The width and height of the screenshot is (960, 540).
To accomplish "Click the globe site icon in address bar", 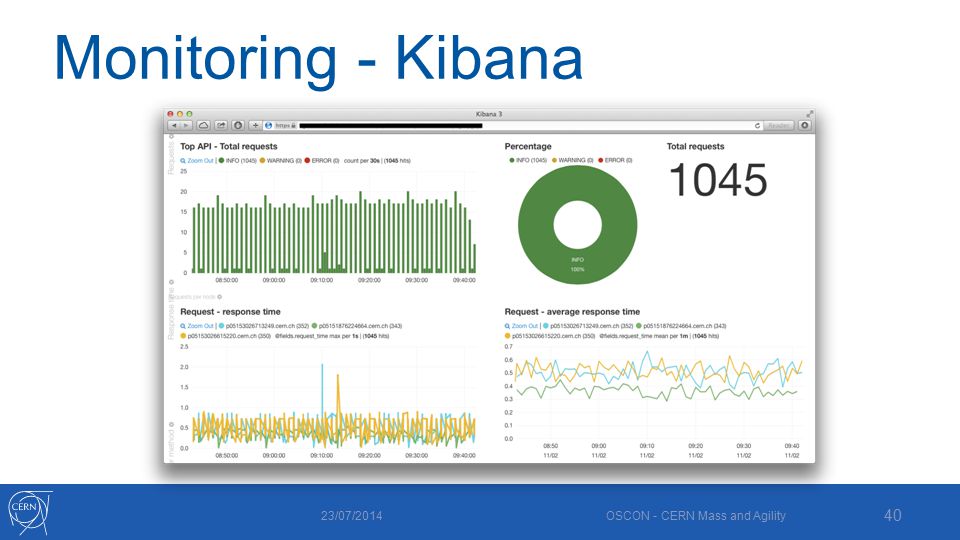I will point(268,126).
